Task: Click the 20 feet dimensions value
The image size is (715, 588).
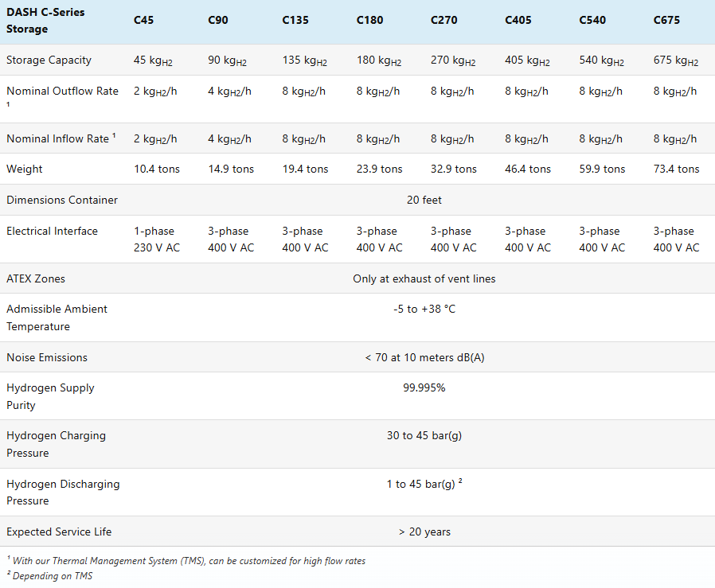Action: 424,200
